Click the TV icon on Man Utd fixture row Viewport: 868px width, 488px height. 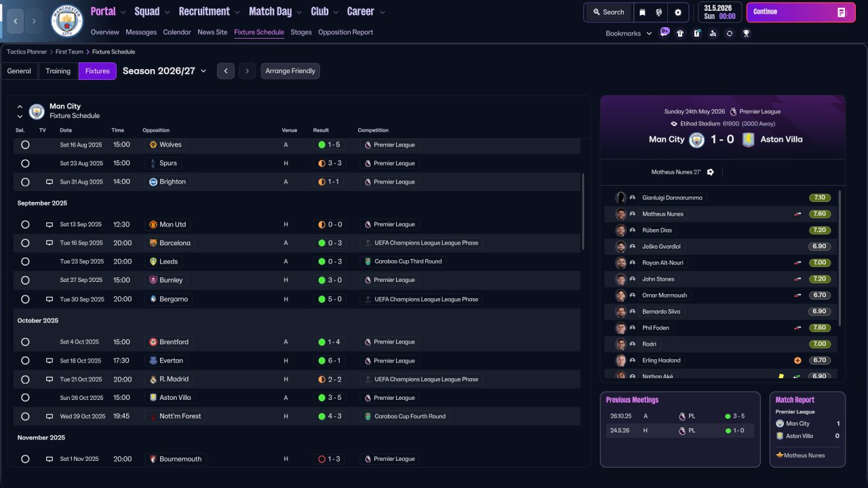(50, 224)
